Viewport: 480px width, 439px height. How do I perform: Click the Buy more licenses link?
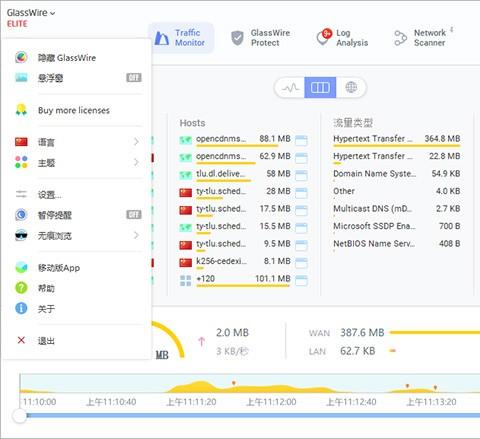[x=74, y=110]
